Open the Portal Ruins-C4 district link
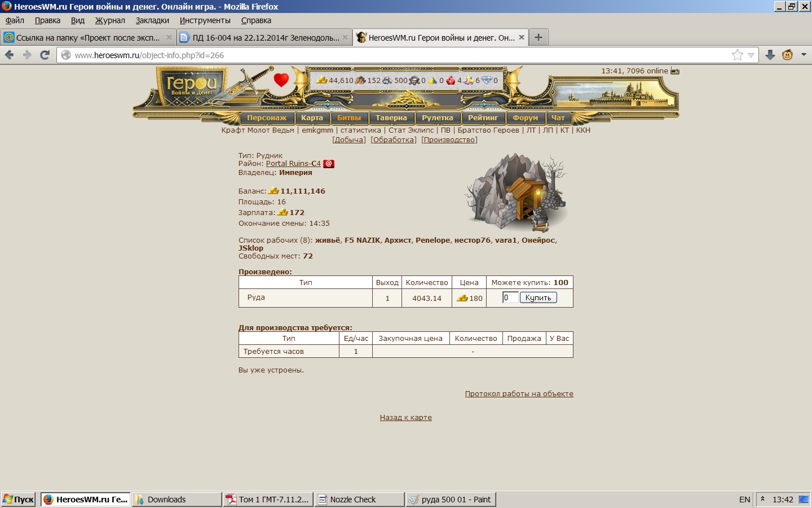This screenshot has width=812, height=508. 293,164
